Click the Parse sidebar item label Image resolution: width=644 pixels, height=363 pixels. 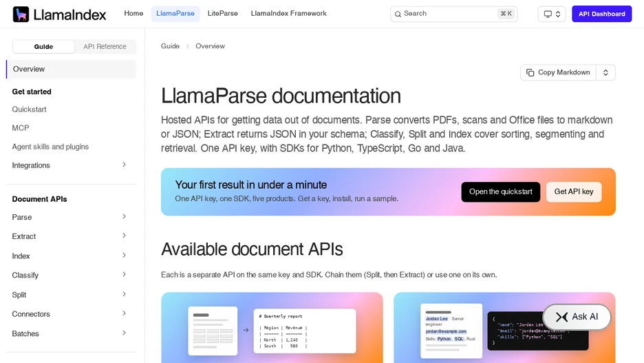pos(22,217)
